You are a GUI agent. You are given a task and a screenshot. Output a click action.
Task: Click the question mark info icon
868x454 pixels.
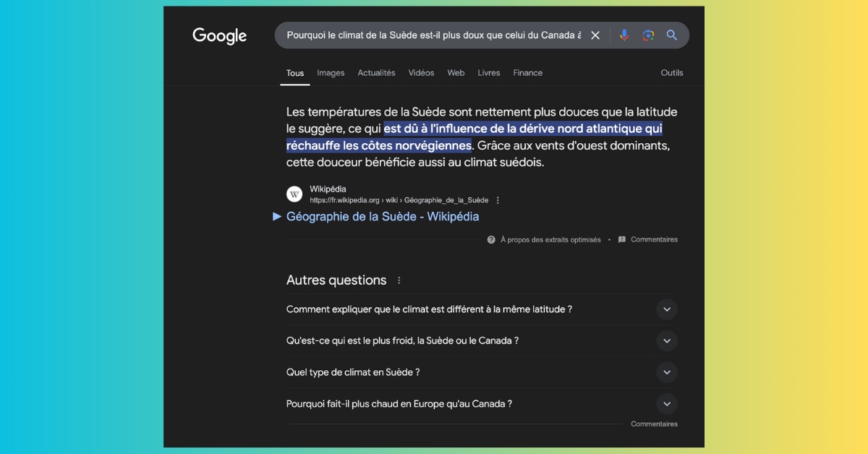coord(491,239)
